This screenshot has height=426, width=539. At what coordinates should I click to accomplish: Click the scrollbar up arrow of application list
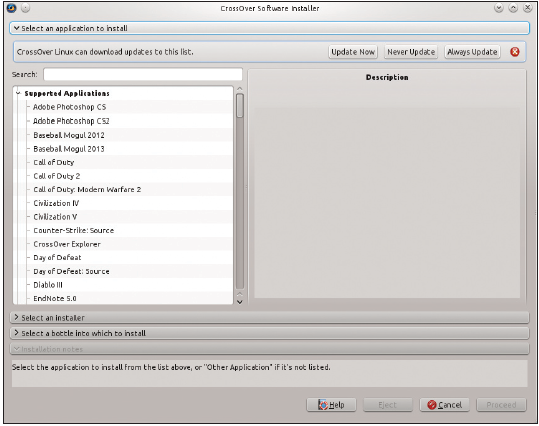tap(240, 89)
